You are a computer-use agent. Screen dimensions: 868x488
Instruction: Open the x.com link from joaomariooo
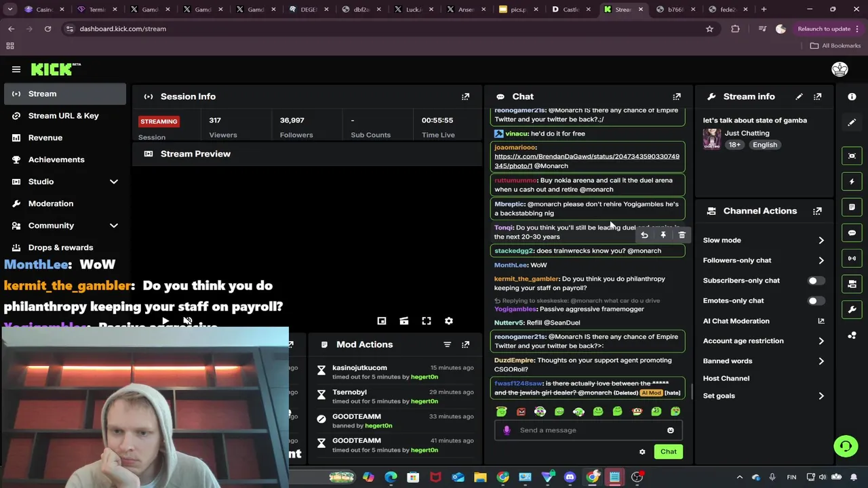587,161
